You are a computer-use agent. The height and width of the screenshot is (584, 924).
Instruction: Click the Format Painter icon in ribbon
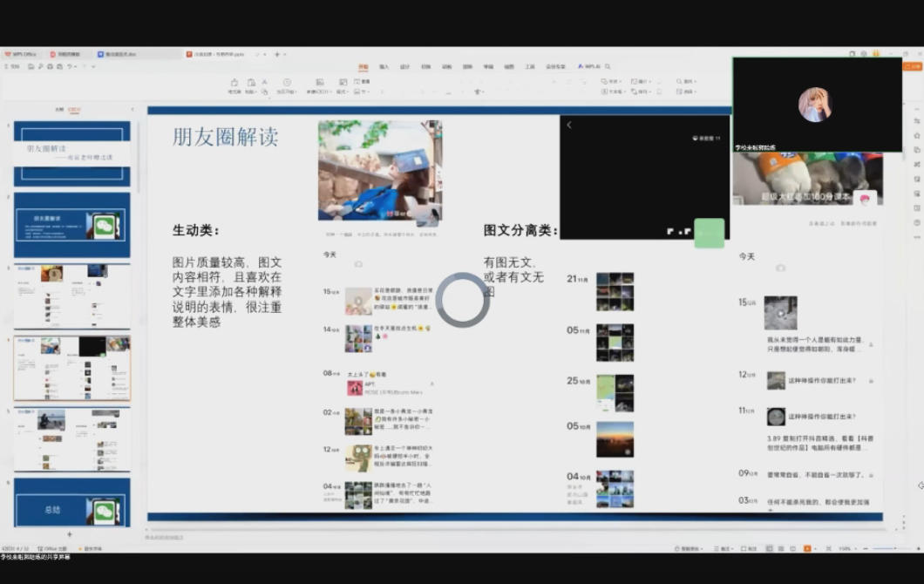[x=234, y=85]
